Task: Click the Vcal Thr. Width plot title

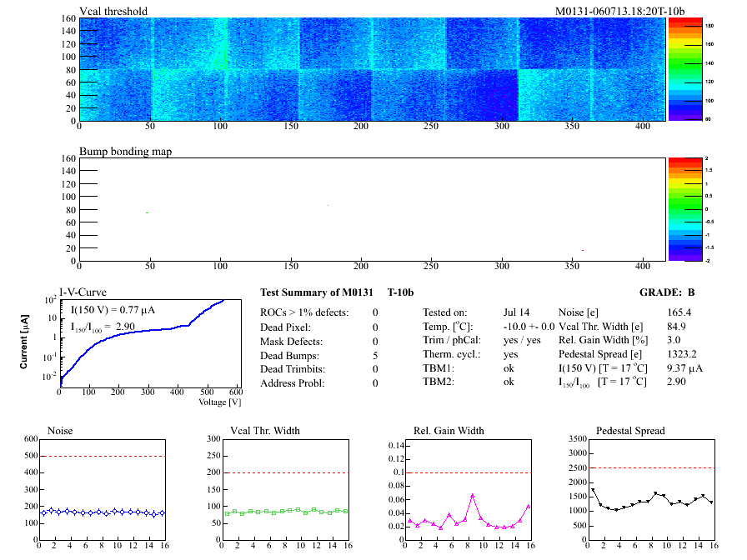Action: click(x=264, y=431)
